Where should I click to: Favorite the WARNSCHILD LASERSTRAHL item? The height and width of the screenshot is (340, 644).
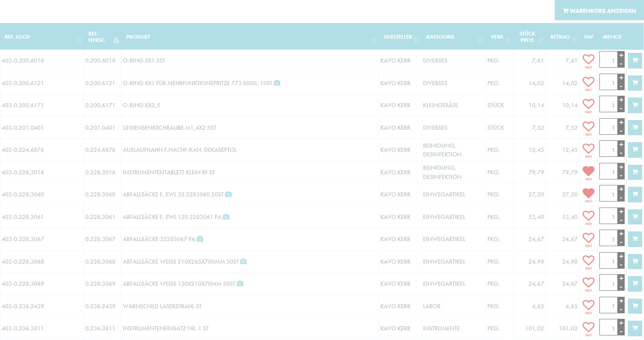tap(588, 307)
